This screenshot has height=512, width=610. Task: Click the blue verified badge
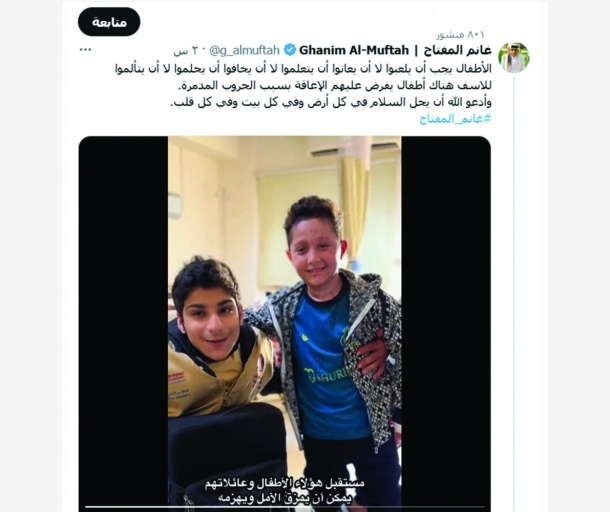pos(289,50)
